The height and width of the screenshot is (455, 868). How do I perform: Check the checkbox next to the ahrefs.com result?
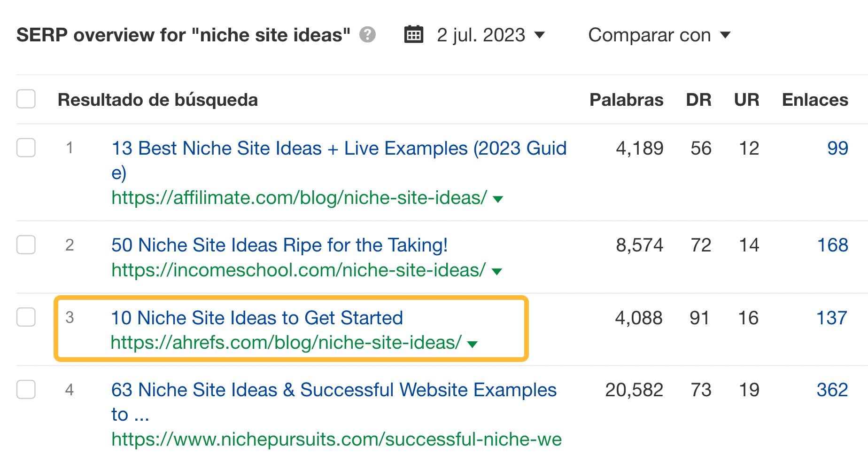click(26, 318)
